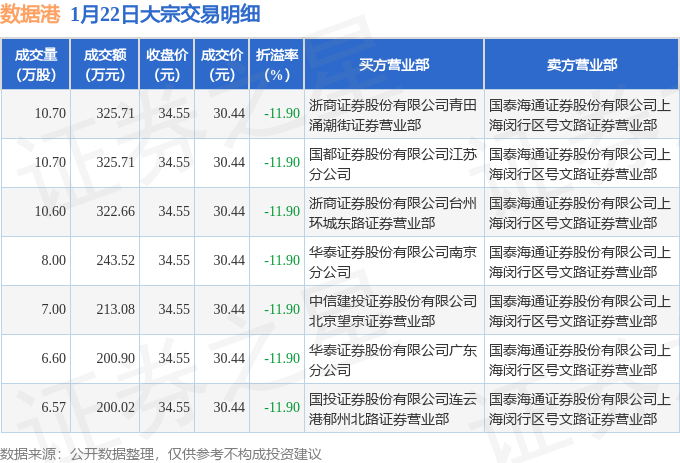The width and height of the screenshot is (680, 463).
Task: Click seller 国泰海通证券 in the 7.00 volume row
Action: pyautogui.click(x=580, y=311)
